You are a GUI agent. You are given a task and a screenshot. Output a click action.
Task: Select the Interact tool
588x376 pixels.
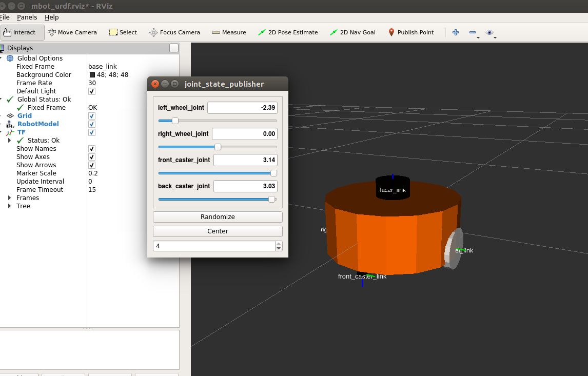[x=22, y=32]
